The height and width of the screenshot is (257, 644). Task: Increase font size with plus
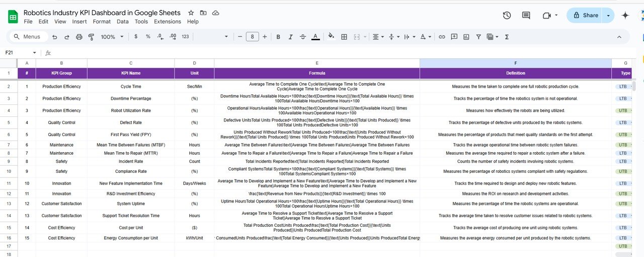pyautogui.click(x=265, y=37)
